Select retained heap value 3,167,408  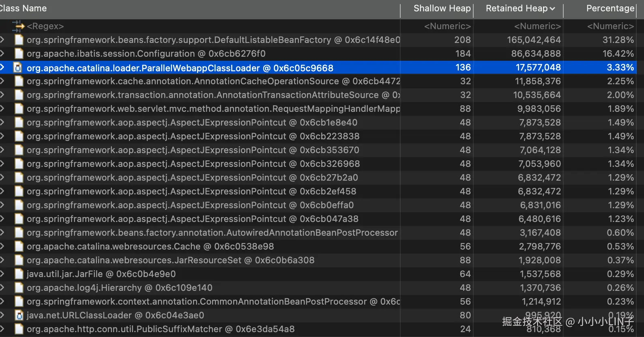tap(540, 232)
